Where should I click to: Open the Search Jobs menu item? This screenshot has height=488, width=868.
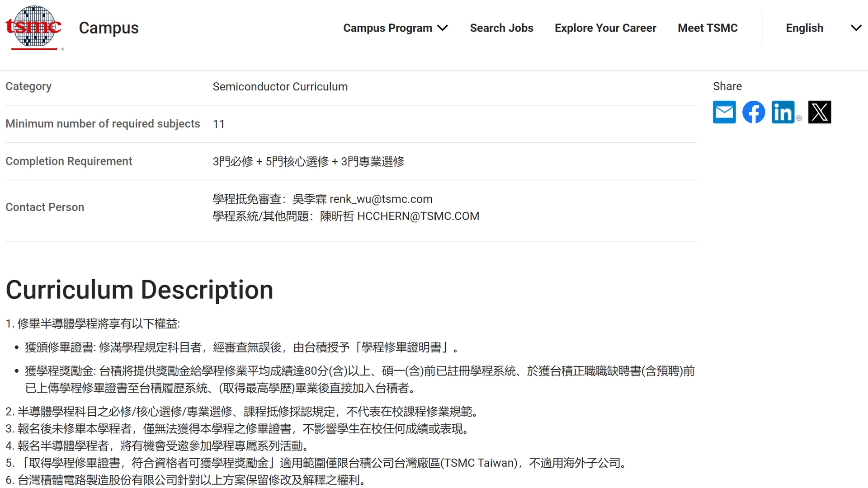(501, 28)
